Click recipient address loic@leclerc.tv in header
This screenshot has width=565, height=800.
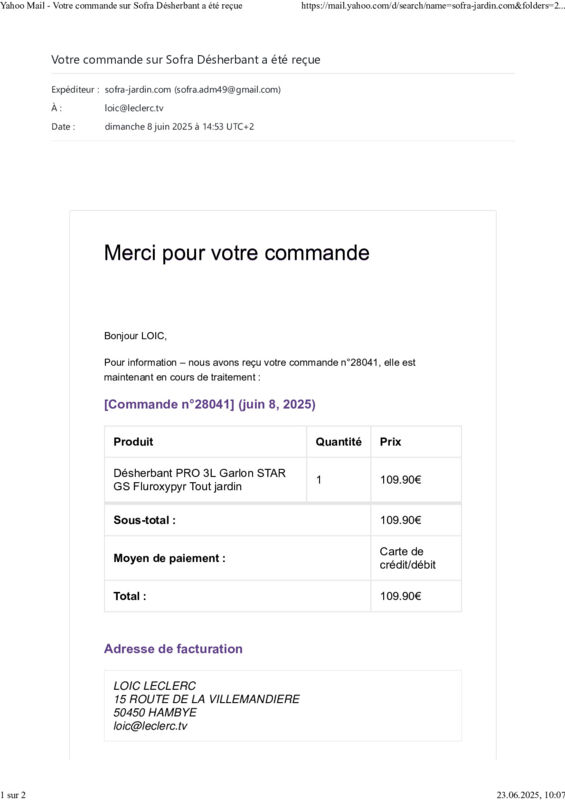point(134,108)
